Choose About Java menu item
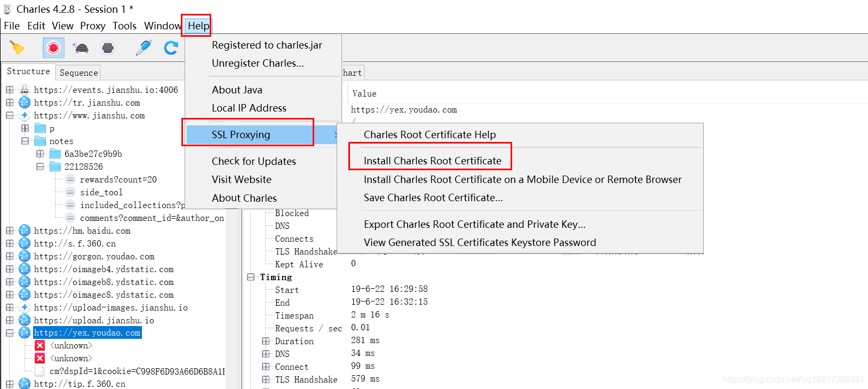This screenshot has height=389, width=868. pos(237,90)
